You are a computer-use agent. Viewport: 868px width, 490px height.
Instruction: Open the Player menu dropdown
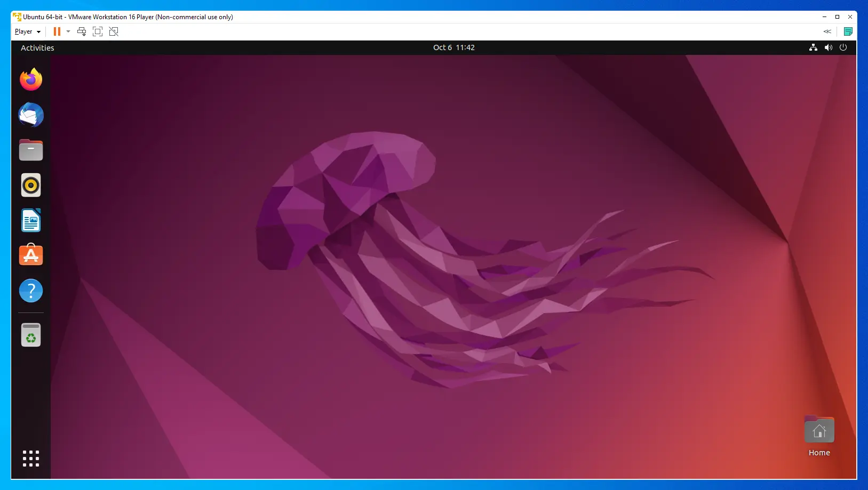click(x=28, y=31)
